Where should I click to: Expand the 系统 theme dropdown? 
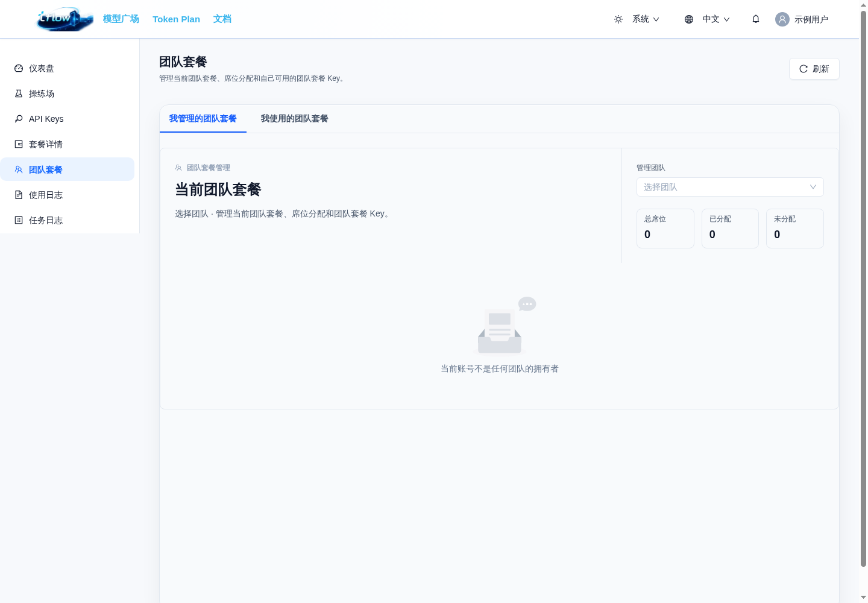[x=645, y=19]
